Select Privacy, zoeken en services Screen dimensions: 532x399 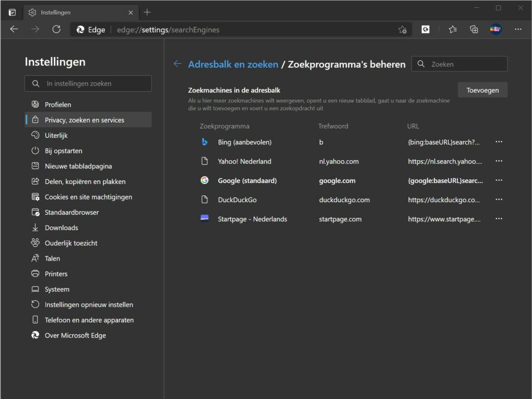[88, 120]
